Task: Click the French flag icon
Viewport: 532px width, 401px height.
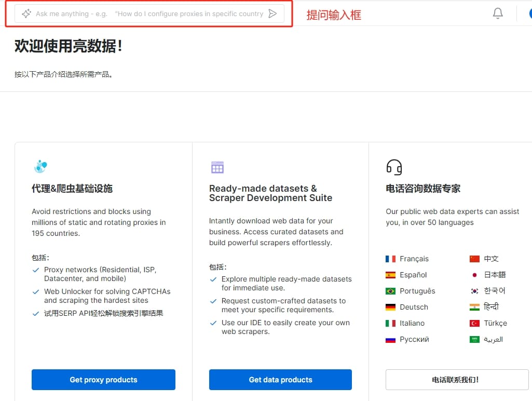Action: (x=390, y=259)
